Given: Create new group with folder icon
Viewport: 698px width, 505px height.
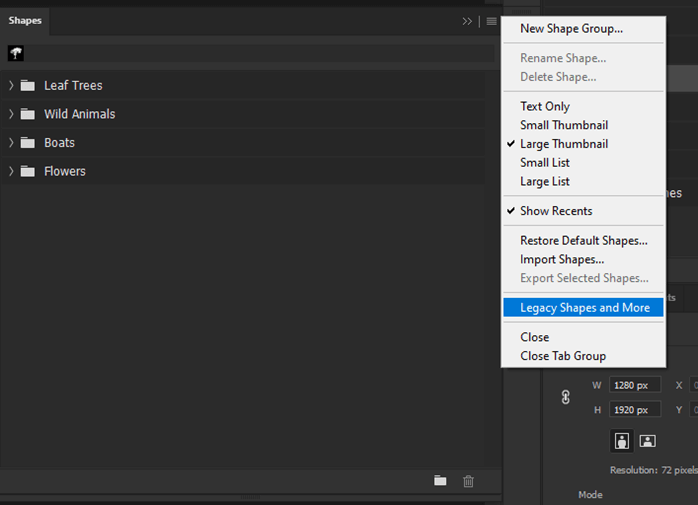Looking at the screenshot, I should pyautogui.click(x=440, y=481).
